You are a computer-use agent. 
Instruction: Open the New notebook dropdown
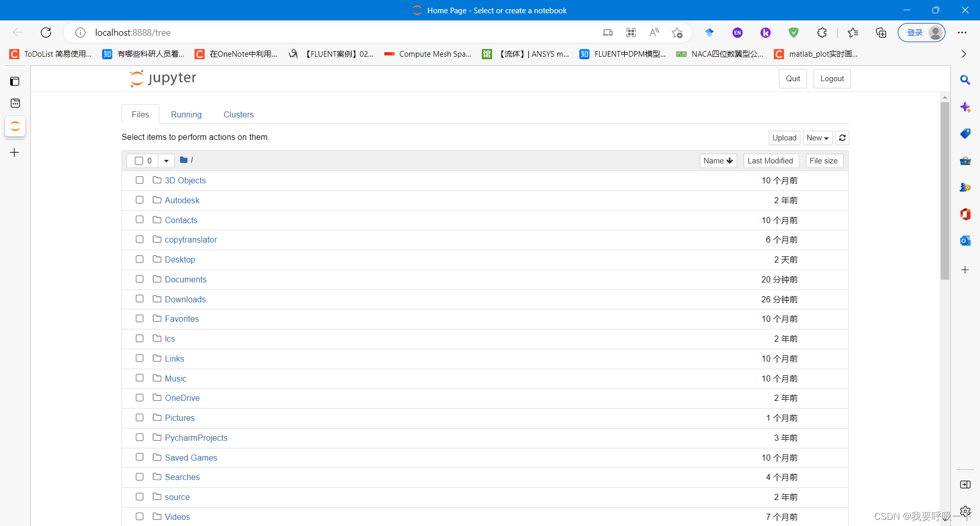click(817, 138)
